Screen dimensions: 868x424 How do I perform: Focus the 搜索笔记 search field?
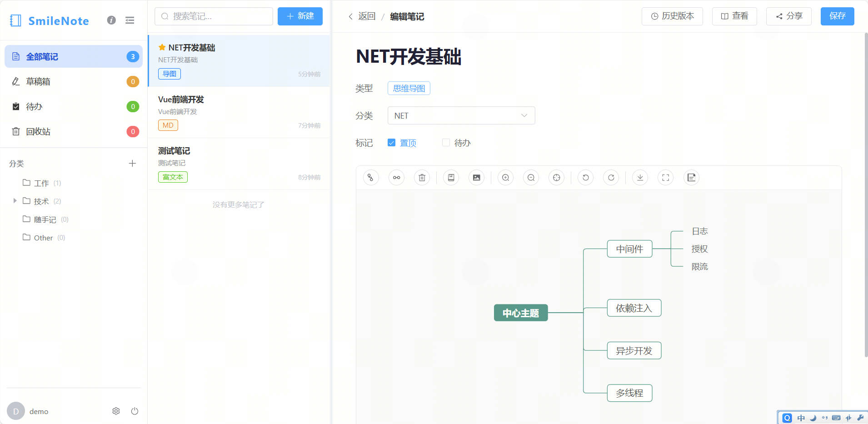tap(214, 16)
